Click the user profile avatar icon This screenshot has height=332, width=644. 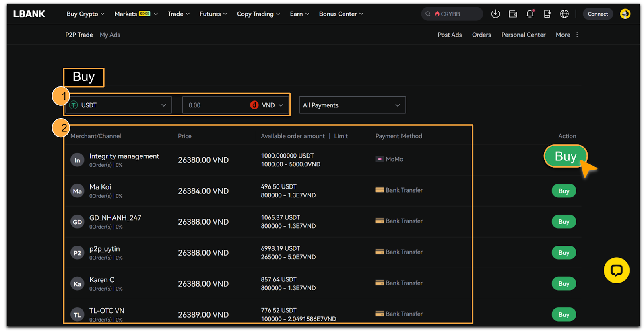coord(625,14)
